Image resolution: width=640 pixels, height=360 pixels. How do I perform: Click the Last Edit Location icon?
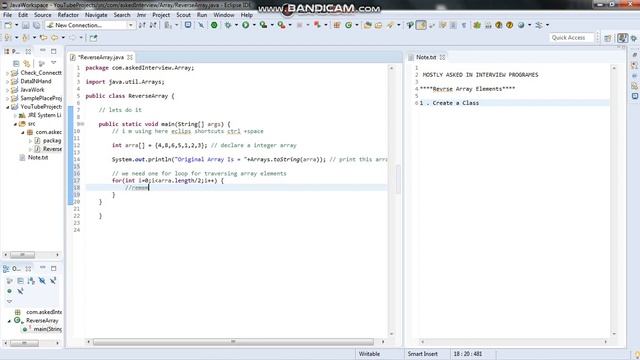point(43,38)
